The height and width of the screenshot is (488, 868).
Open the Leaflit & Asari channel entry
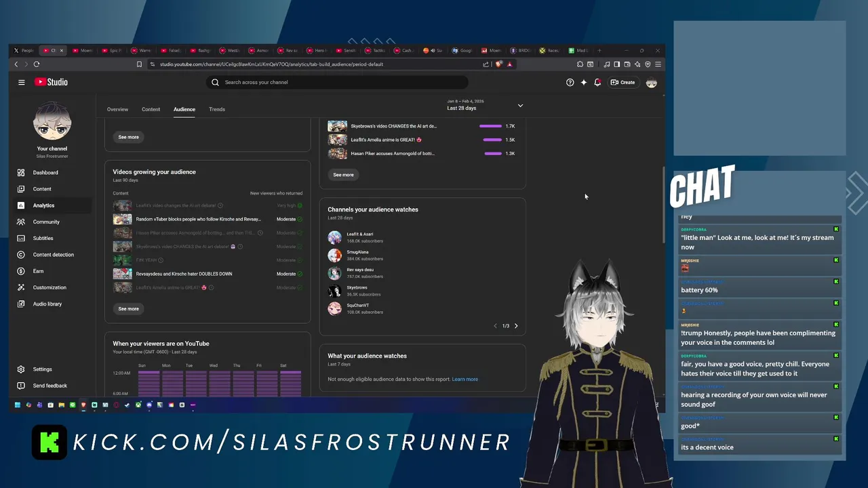pyautogui.click(x=356, y=237)
